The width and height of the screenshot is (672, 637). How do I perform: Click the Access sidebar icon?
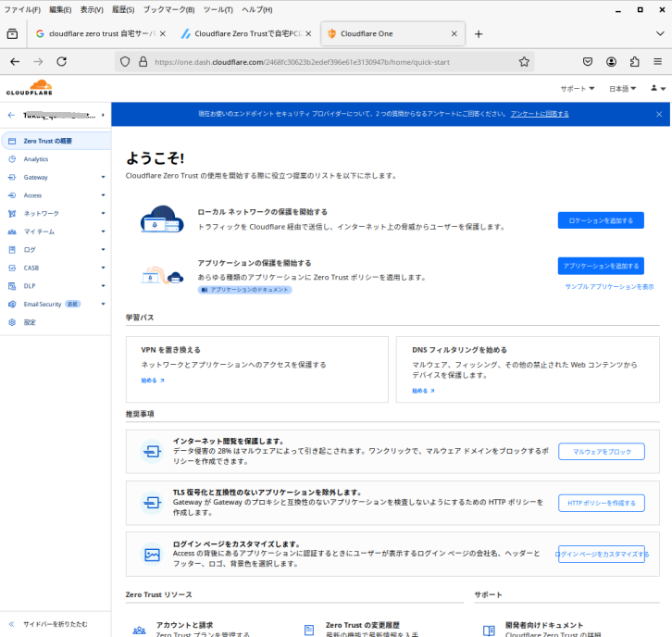coord(12,195)
